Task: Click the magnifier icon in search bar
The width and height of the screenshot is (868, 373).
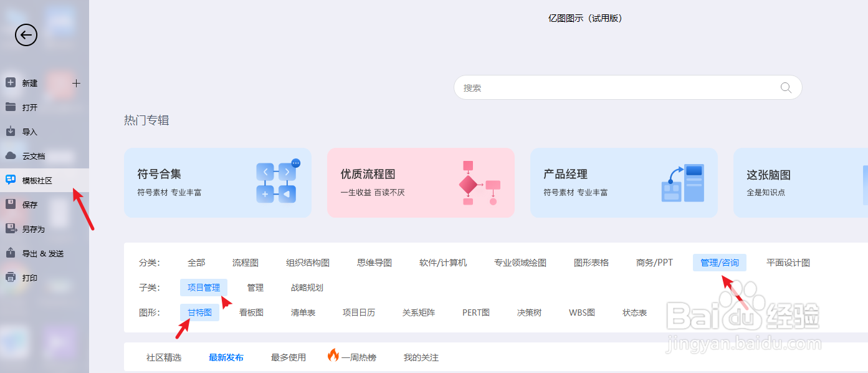Action: [x=786, y=87]
